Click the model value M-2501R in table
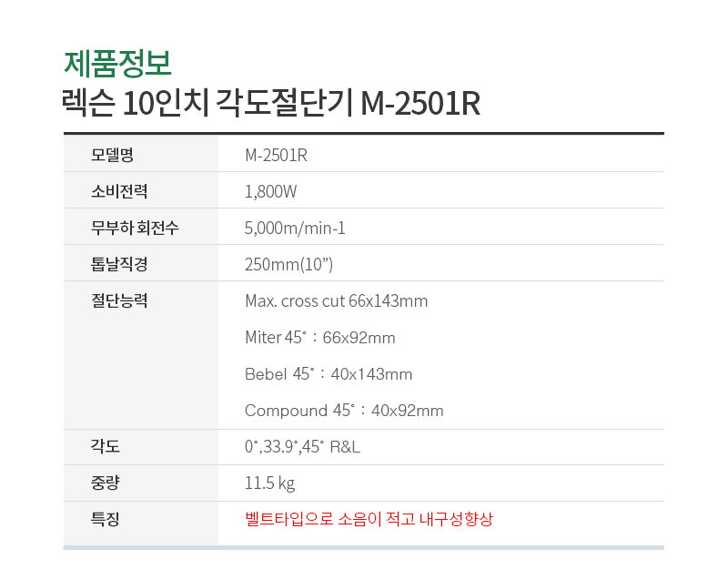Viewport: 728px width, 580px height. pyautogui.click(x=277, y=155)
